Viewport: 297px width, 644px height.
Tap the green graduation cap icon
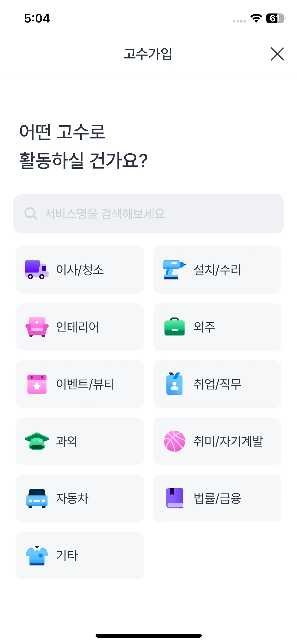pyautogui.click(x=37, y=441)
